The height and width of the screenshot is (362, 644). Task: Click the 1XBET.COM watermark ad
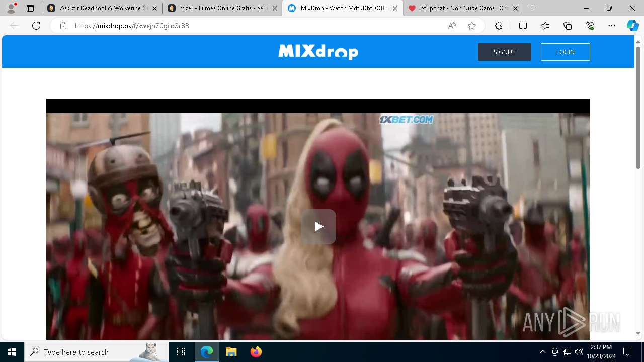coord(407,120)
